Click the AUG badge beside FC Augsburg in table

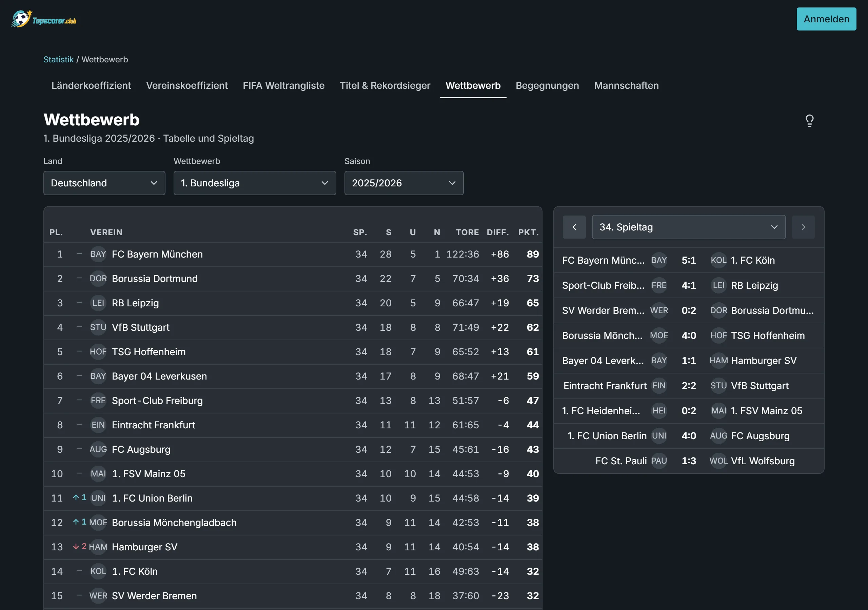pos(98,449)
